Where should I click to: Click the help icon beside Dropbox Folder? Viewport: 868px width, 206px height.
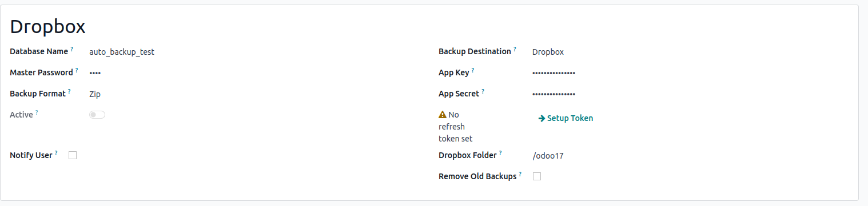(500, 153)
